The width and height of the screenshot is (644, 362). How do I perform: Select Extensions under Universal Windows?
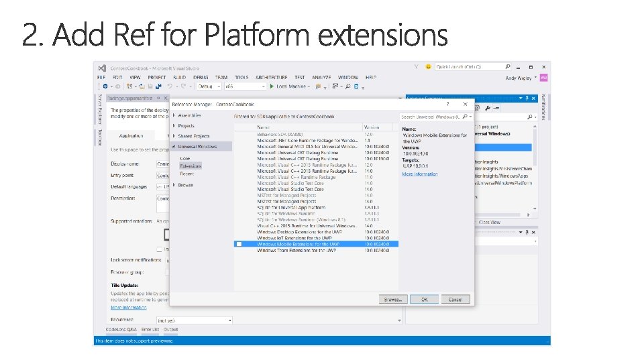191,166
